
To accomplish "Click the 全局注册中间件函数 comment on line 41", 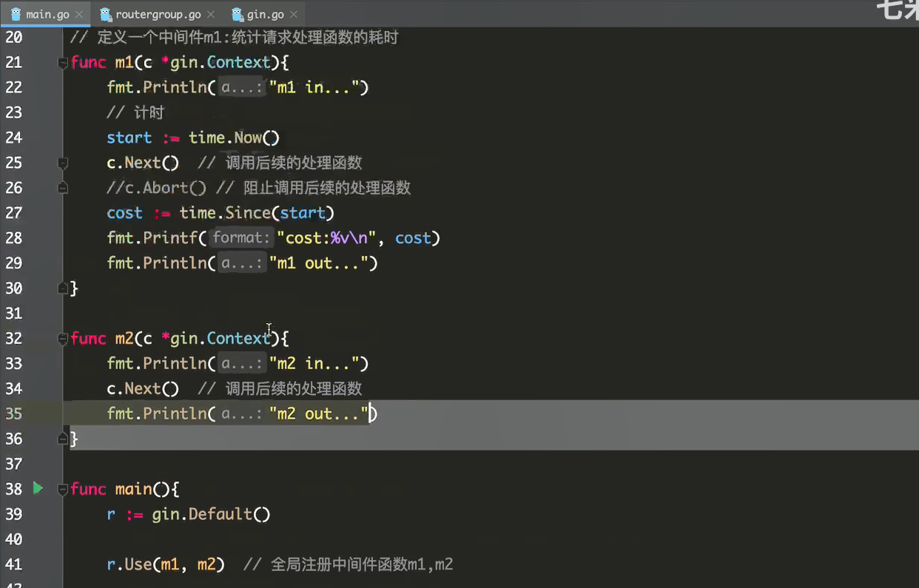I will click(349, 564).
